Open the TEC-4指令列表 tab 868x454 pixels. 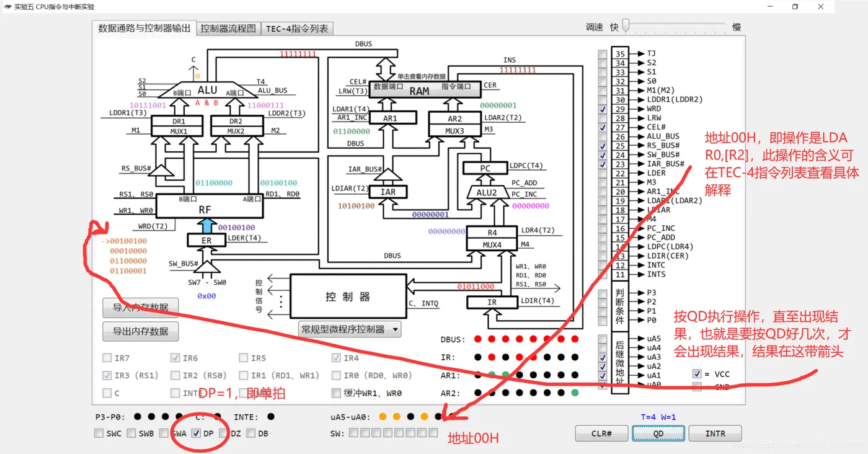(298, 28)
